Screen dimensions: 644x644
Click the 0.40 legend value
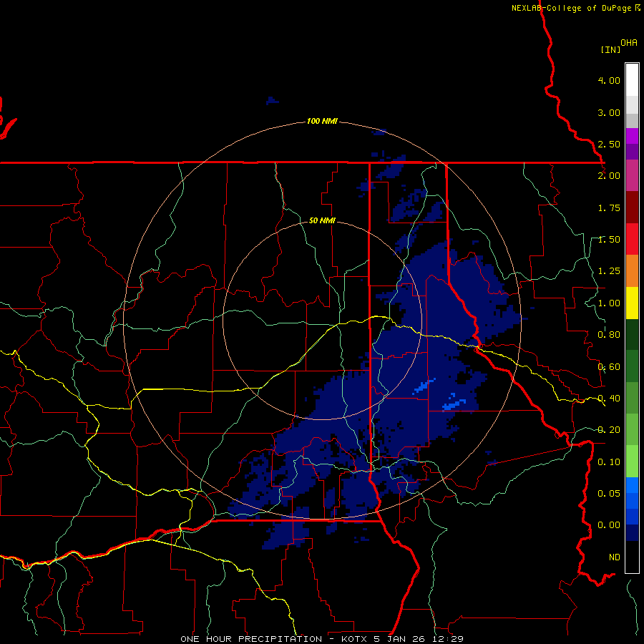(x=609, y=399)
